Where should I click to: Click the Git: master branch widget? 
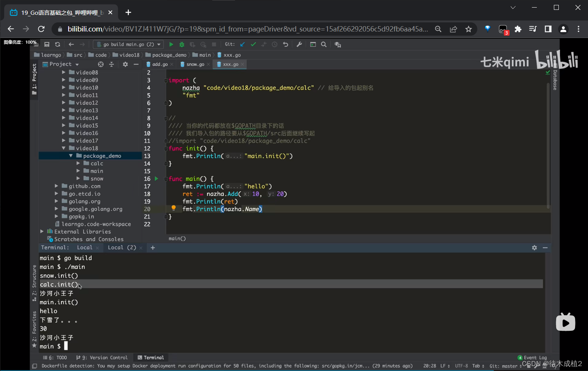point(506,366)
